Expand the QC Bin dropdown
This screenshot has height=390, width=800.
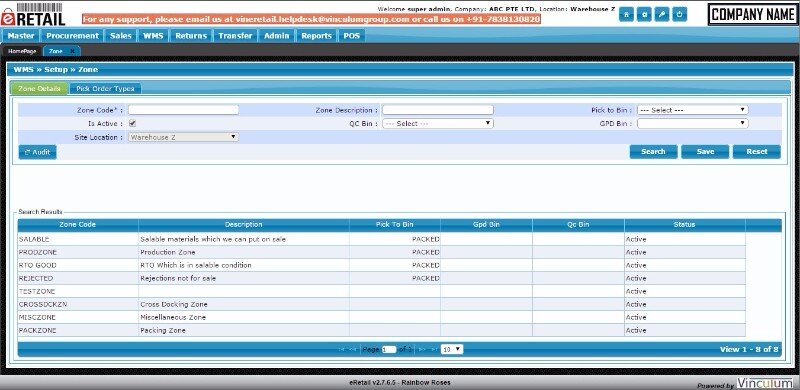coord(438,124)
